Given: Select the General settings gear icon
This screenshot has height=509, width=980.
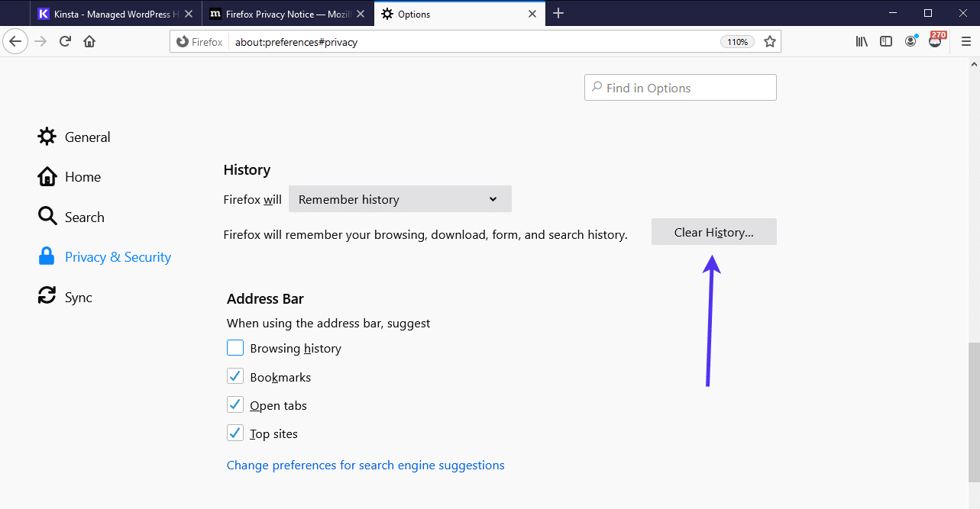Looking at the screenshot, I should pos(47,137).
